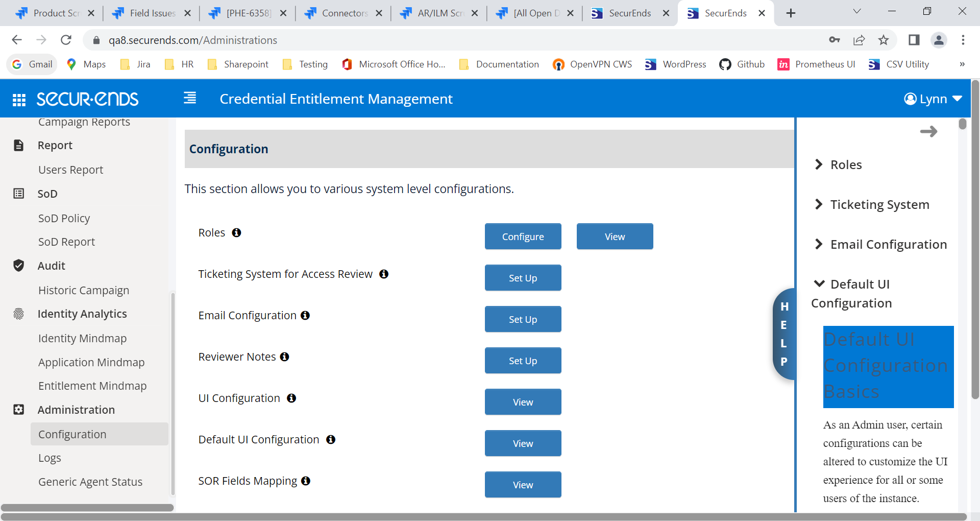Select the Audit shield icon in the sidebar
The height and width of the screenshot is (521, 980).
[x=19, y=266]
